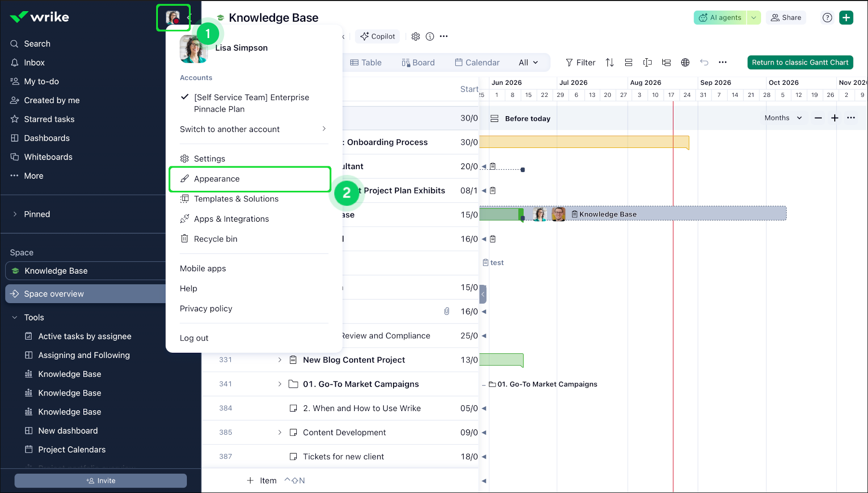Screen dimensions: 868x493
Task: Open the AI agents dropdown arrow
Action: [754, 18]
